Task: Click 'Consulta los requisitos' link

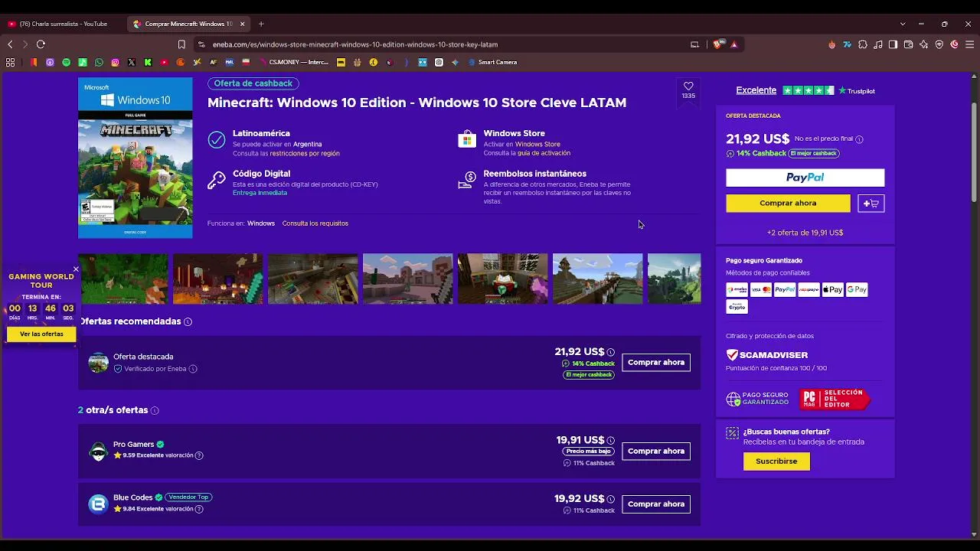Action: point(315,223)
